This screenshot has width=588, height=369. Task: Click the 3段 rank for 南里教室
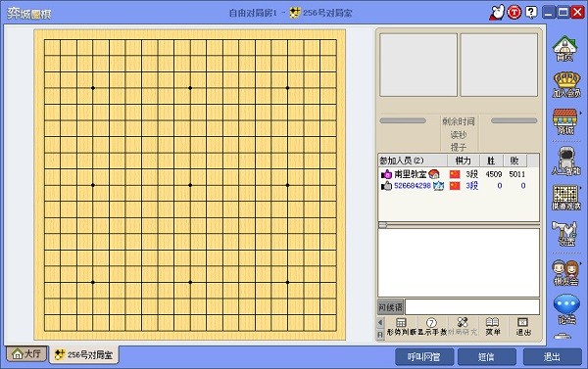click(x=471, y=174)
